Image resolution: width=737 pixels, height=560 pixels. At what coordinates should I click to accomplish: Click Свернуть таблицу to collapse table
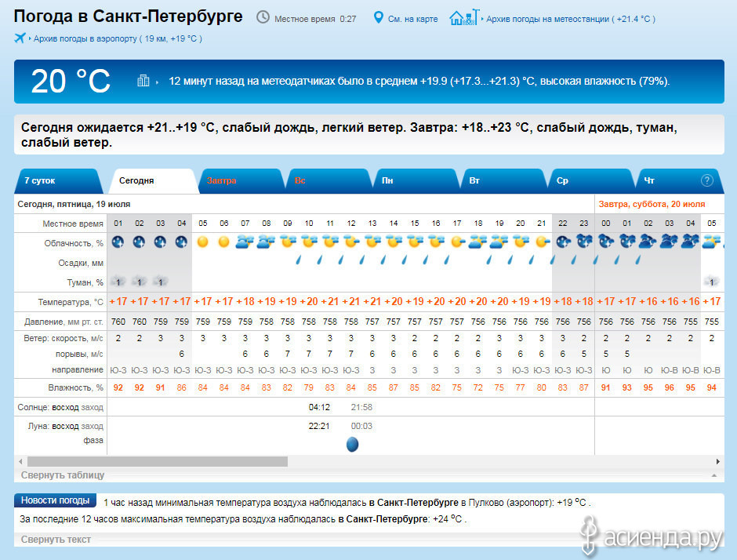tap(63, 475)
